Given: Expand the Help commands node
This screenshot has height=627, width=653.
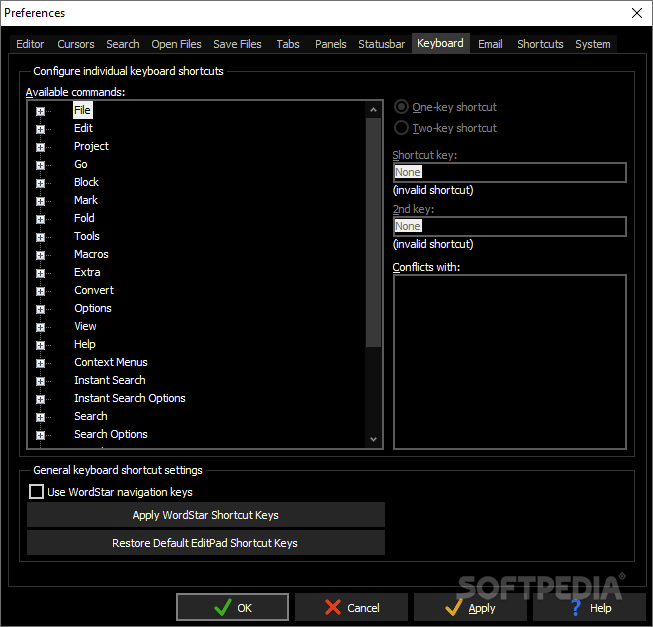Looking at the screenshot, I should [x=40, y=345].
